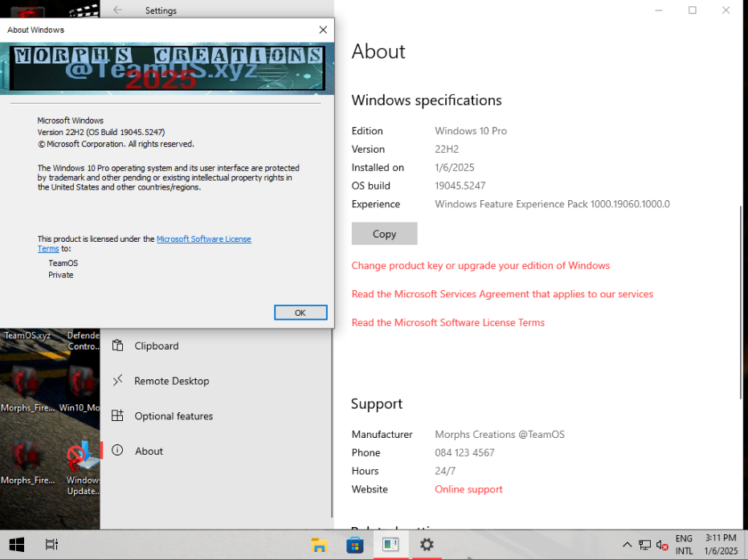Viewport: 748px width, 560px height.
Task: Show hidden tray icons chevron
Action: coord(627,545)
